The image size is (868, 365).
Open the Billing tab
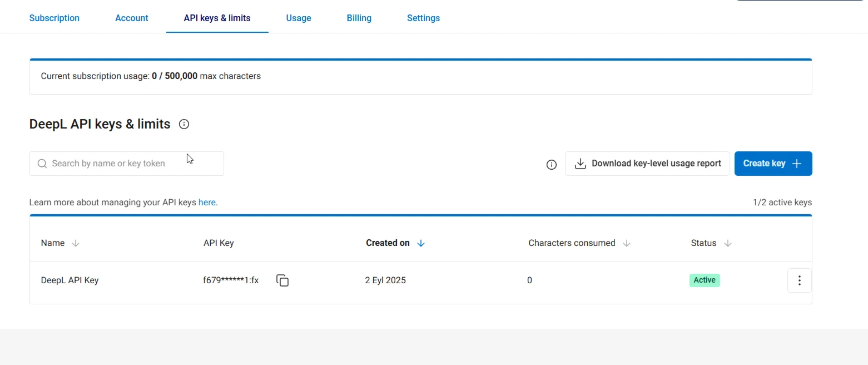point(359,18)
